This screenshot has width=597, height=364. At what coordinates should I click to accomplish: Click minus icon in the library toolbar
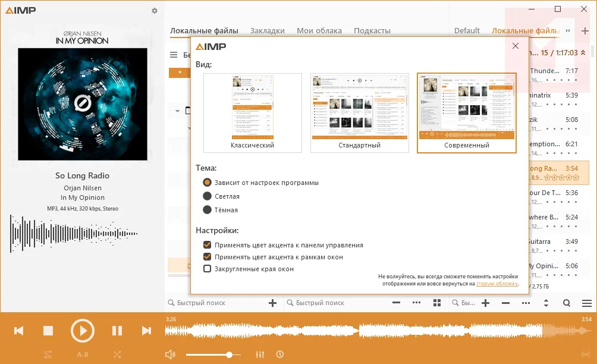397,303
